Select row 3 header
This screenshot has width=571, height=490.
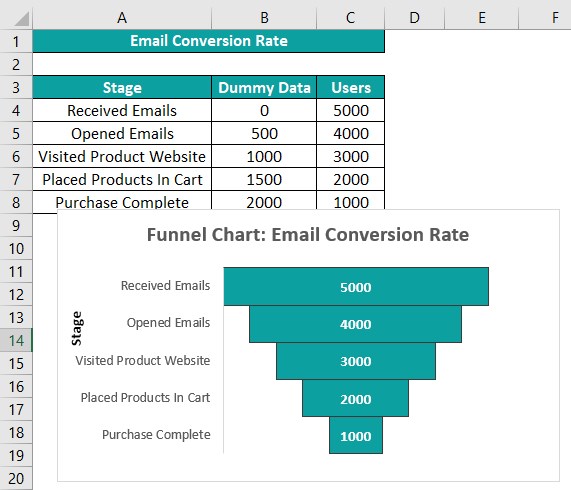click(16, 87)
